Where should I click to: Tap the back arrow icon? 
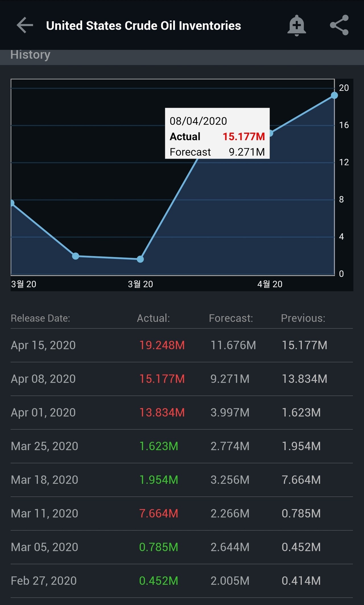click(25, 25)
